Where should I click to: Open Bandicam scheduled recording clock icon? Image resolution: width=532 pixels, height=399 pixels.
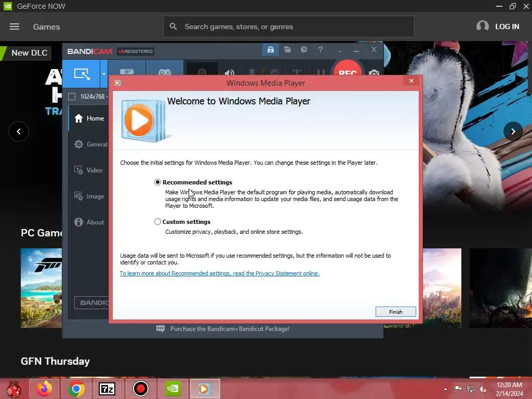(x=304, y=49)
